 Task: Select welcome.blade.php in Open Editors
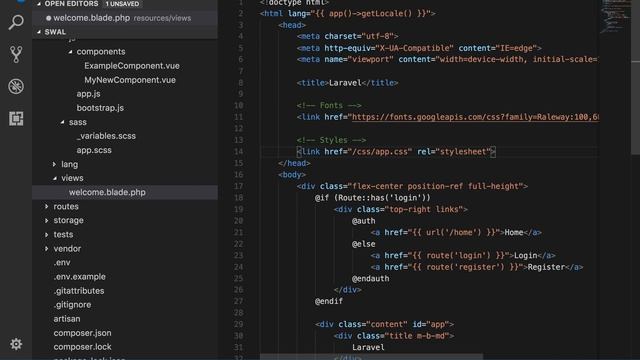(125, 18)
